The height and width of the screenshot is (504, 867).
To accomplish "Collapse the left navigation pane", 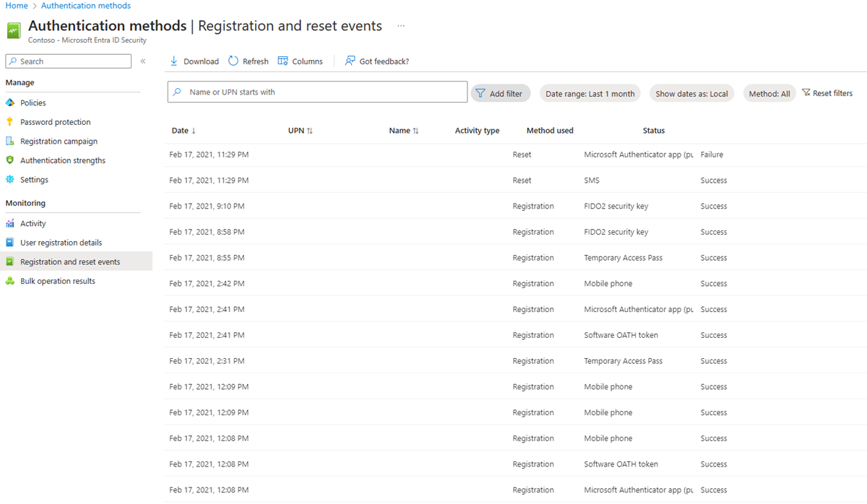I will point(142,61).
